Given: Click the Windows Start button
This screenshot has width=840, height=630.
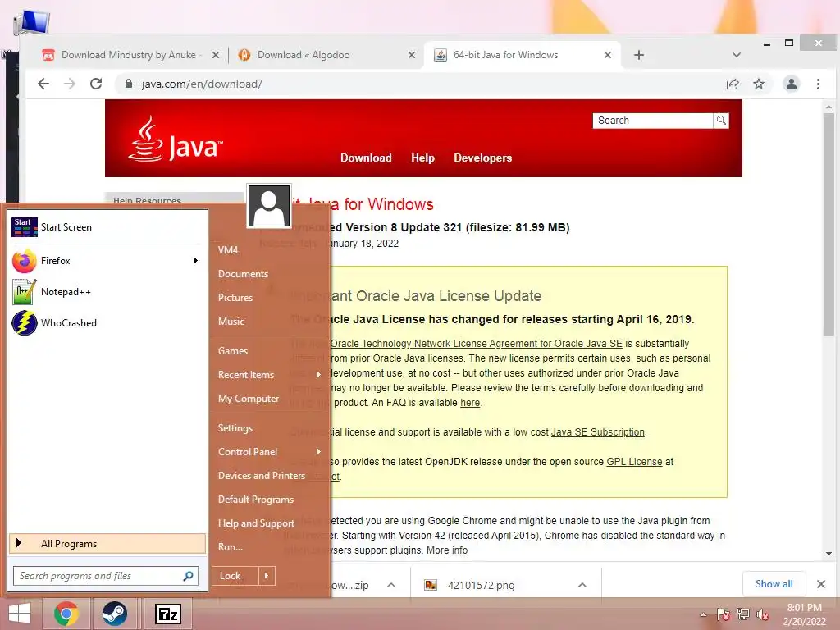Looking at the screenshot, I should 20,614.
